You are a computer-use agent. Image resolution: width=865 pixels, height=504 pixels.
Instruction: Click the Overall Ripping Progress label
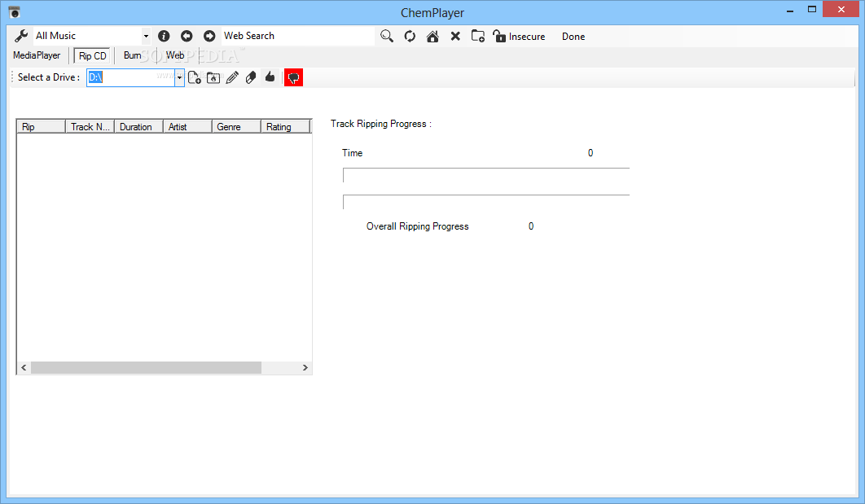point(418,226)
